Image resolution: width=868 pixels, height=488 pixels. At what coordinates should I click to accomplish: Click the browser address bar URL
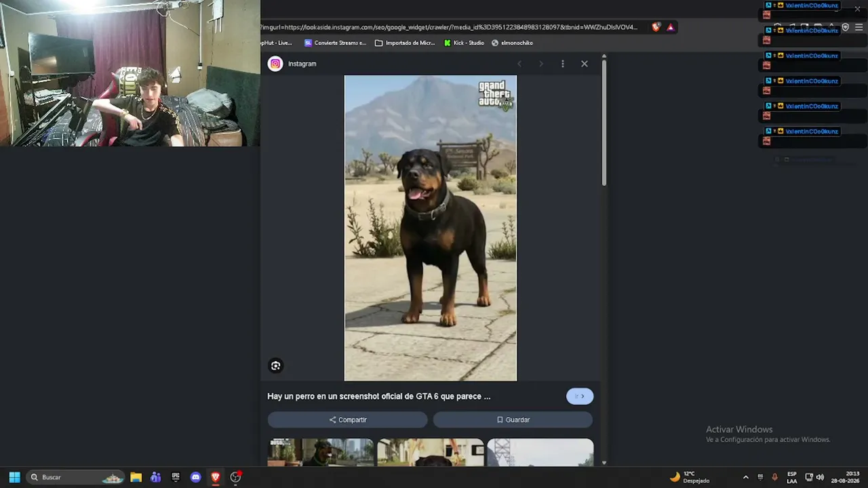click(x=449, y=27)
